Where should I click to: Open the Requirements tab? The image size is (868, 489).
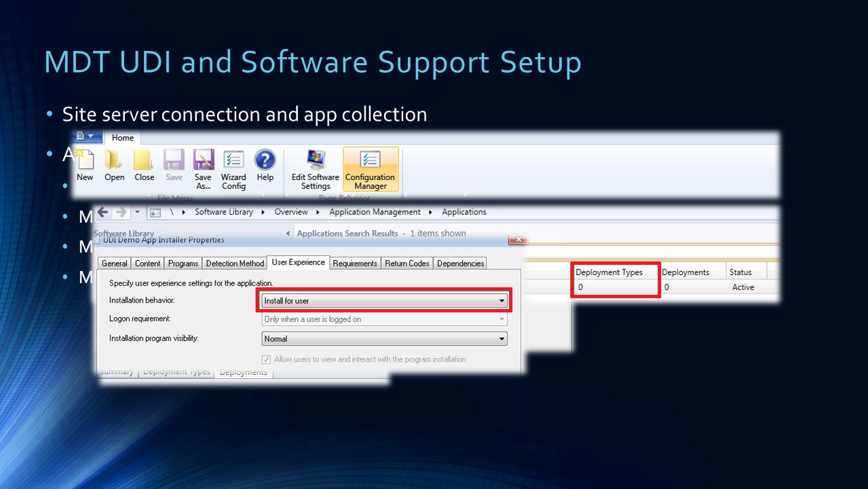pos(355,264)
